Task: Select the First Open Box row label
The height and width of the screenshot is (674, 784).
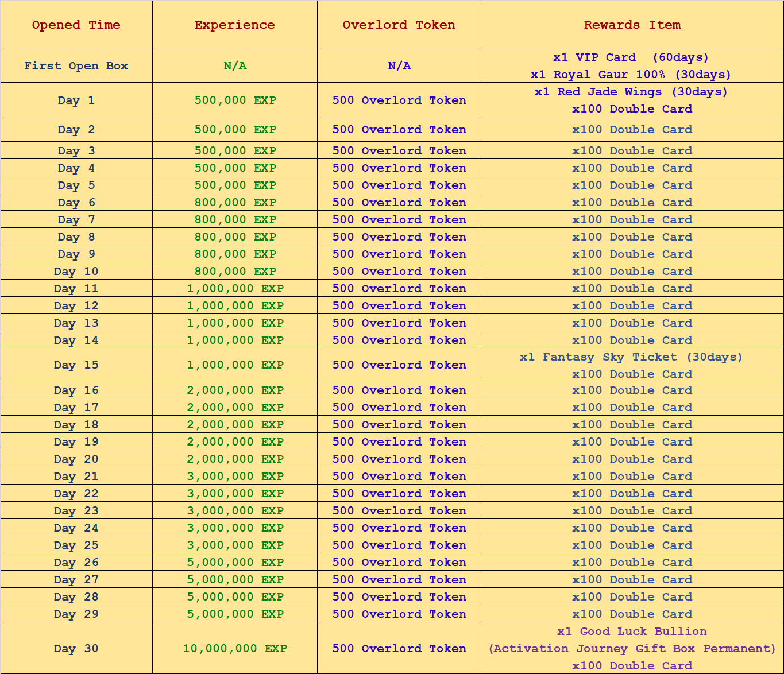Action: (x=76, y=66)
